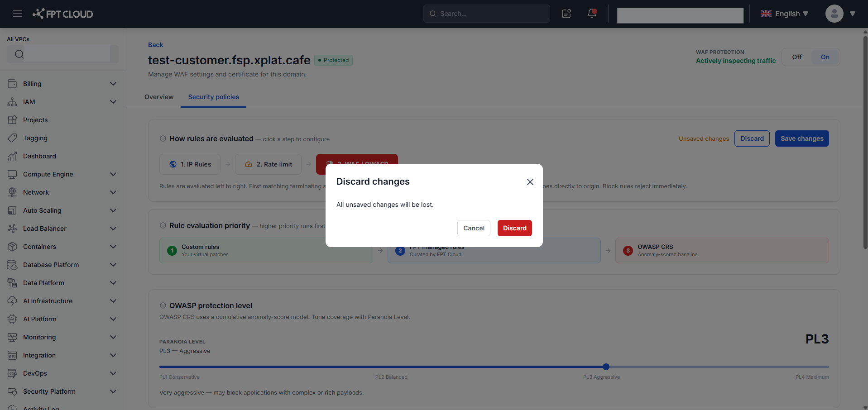The image size is (868, 410).
Task: Open the notifications bell
Action: coord(592,14)
